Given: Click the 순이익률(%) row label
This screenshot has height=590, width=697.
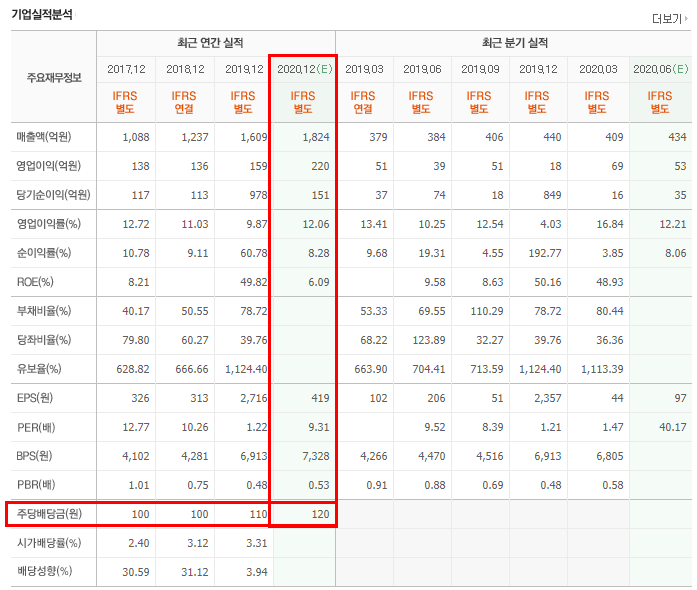Looking at the screenshot, I should pyautogui.click(x=44, y=253).
